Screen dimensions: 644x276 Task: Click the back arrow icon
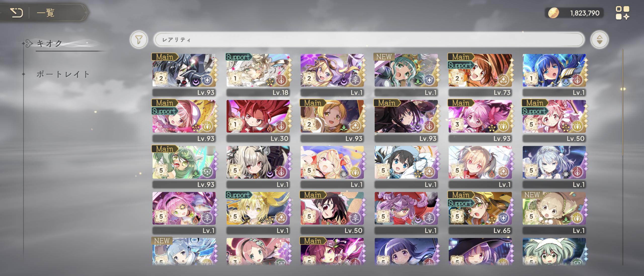point(16,13)
